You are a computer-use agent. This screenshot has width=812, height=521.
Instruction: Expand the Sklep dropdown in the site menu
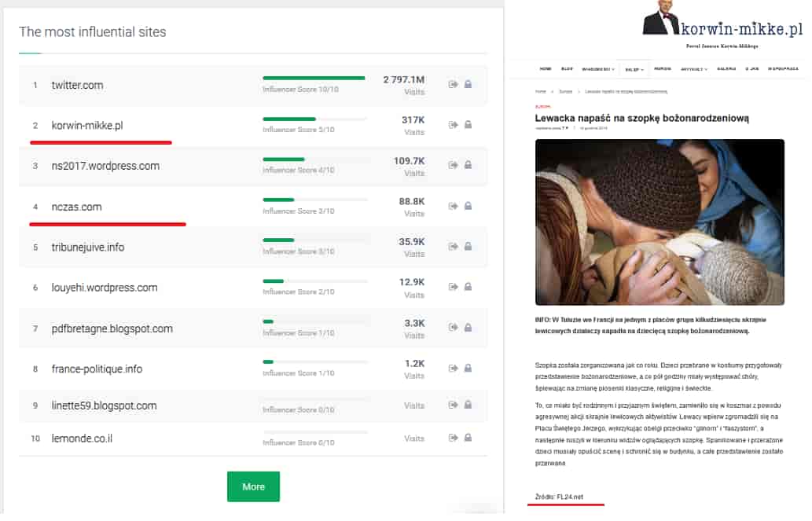634,69
